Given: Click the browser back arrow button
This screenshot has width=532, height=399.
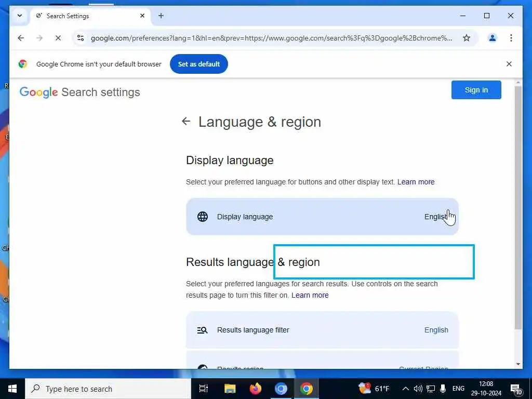Looking at the screenshot, I should (21, 38).
